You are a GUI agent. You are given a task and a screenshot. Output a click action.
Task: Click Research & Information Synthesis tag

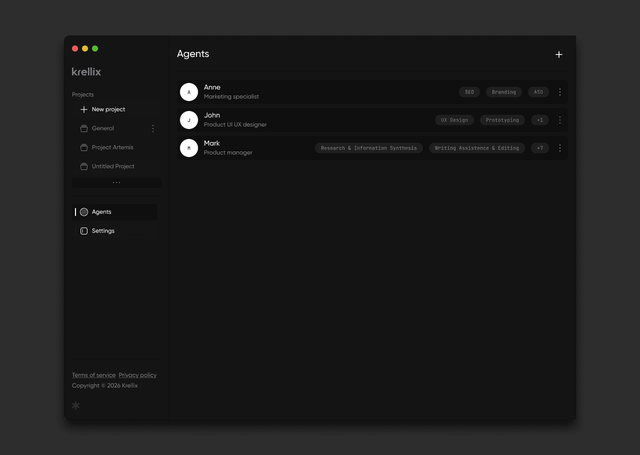click(369, 148)
